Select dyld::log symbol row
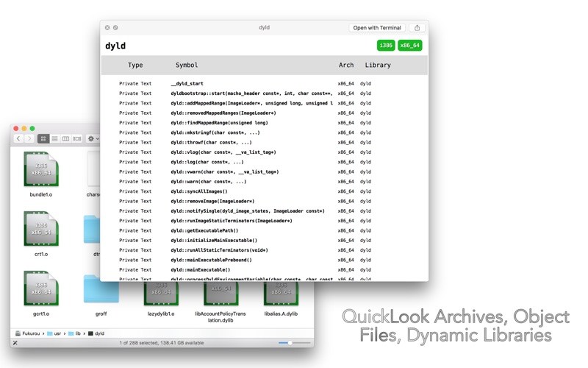 point(265,162)
